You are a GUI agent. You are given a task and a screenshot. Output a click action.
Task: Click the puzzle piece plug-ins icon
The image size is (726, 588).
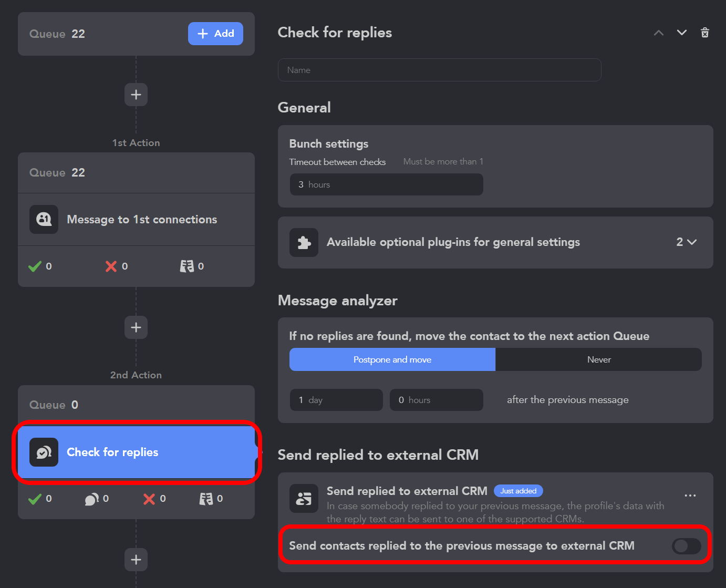[304, 242]
